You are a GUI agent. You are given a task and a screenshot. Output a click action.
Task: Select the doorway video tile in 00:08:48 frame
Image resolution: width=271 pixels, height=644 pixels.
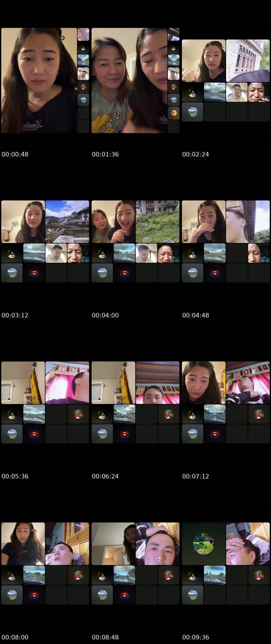[x=113, y=544]
